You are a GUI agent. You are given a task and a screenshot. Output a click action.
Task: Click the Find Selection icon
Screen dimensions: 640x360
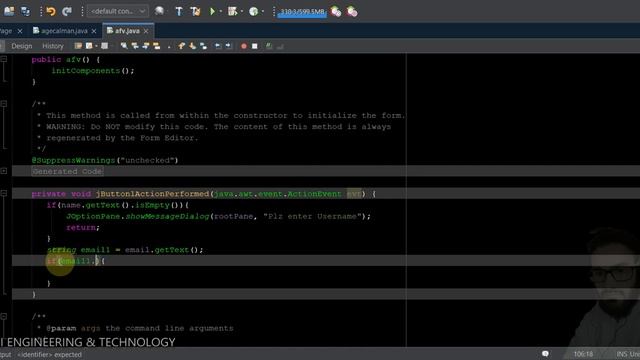tap(124, 46)
